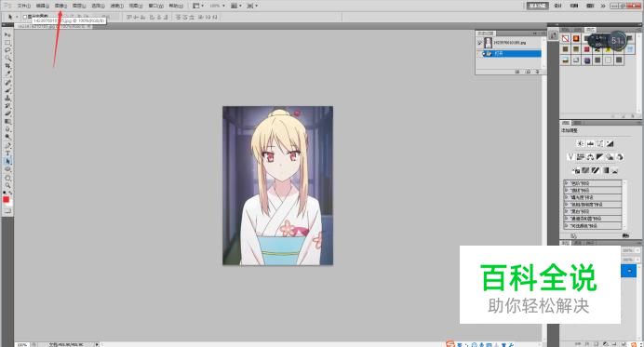The width and height of the screenshot is (644, 347).
Task: Create new snapshot in History panel
Action: point(528,72)
